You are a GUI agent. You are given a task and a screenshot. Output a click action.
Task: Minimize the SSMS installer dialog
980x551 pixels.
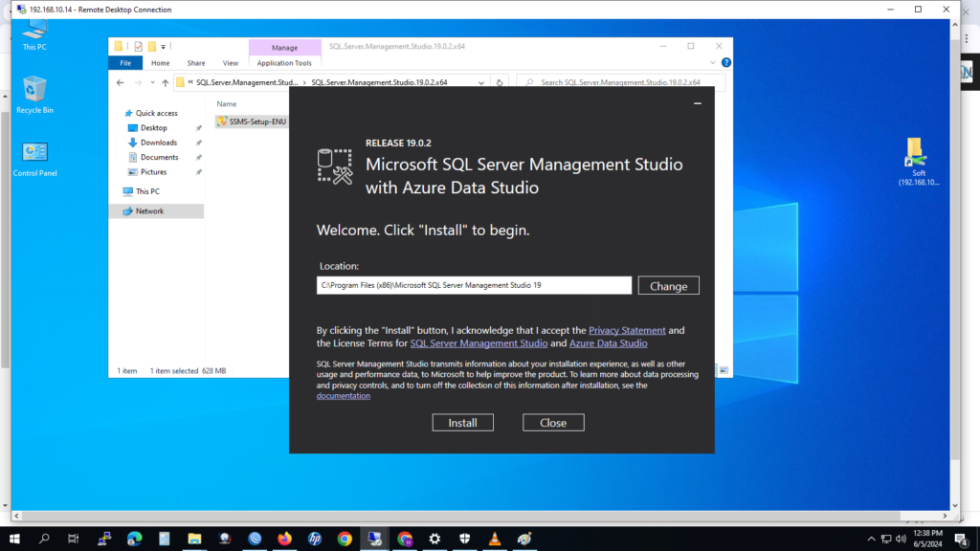[x=698, y=103]
